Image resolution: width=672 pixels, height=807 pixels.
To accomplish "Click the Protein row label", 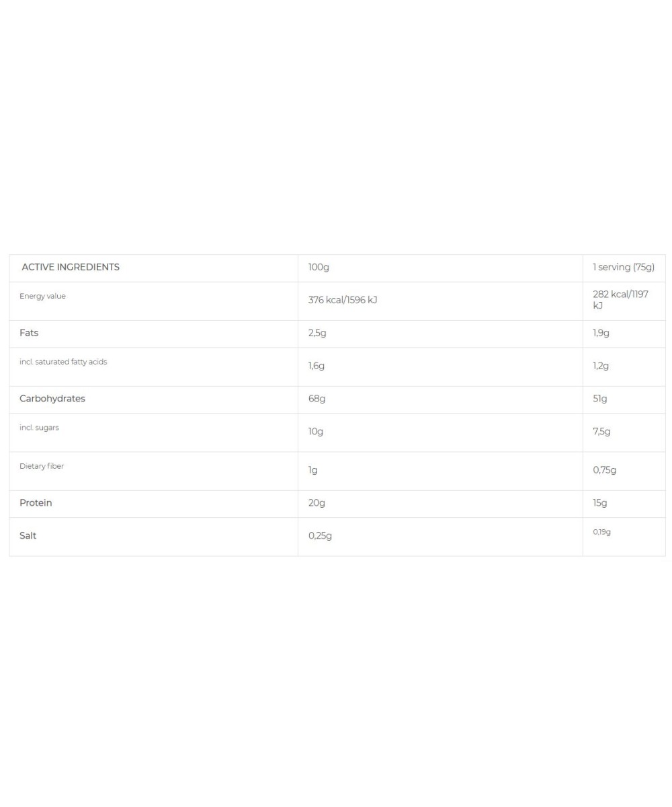I will 36,503.
